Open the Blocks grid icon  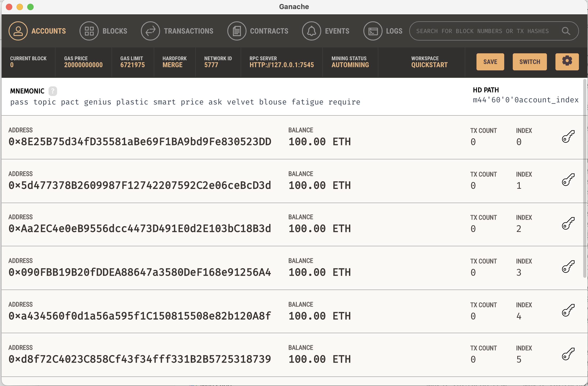[89, 31]
